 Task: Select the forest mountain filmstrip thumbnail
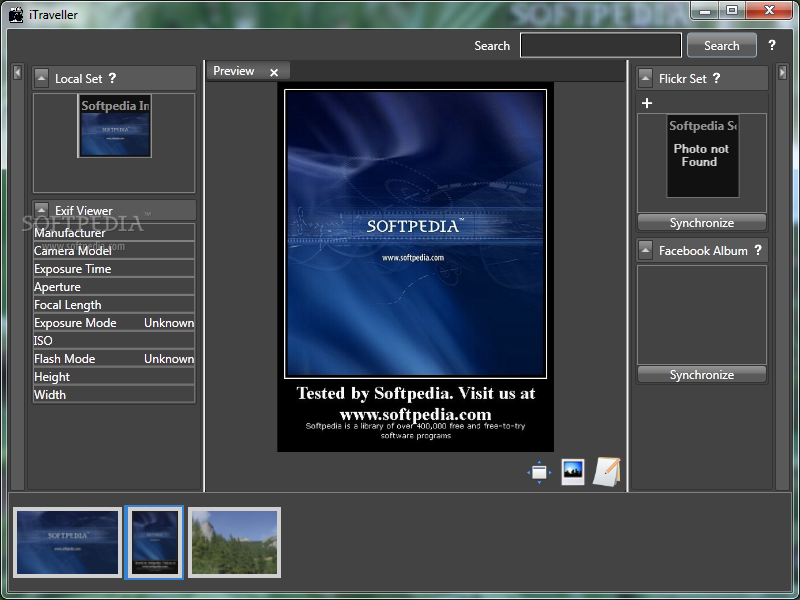[x=234, y=542]
